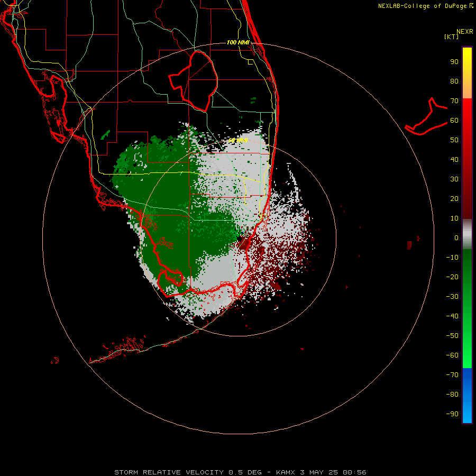Image resolution: width=476 pixels, height=476 pixels.
Task: Click the -90 value on velocity scale
Action: [452, 414]
